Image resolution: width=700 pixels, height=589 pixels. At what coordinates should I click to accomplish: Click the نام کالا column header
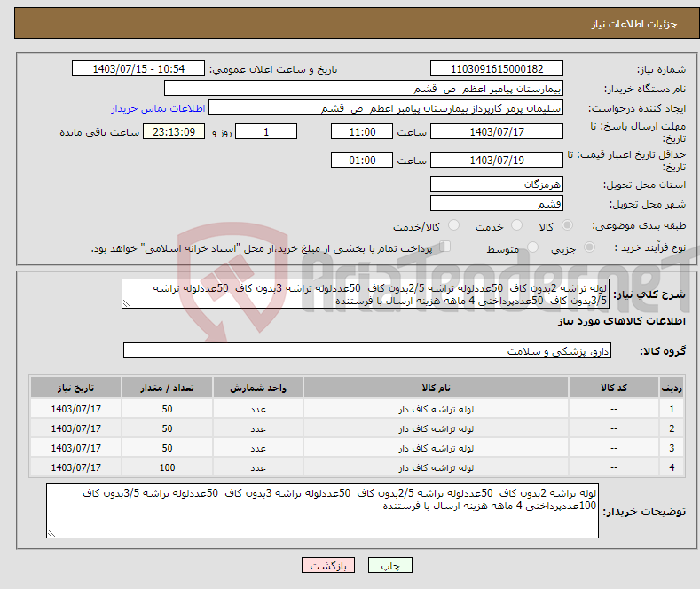[x=436, y=388]
